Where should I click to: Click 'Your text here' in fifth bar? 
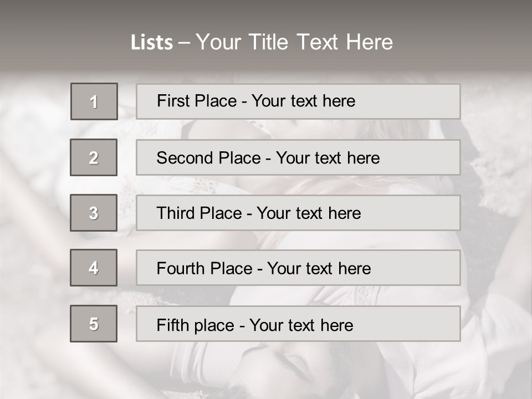301,325
